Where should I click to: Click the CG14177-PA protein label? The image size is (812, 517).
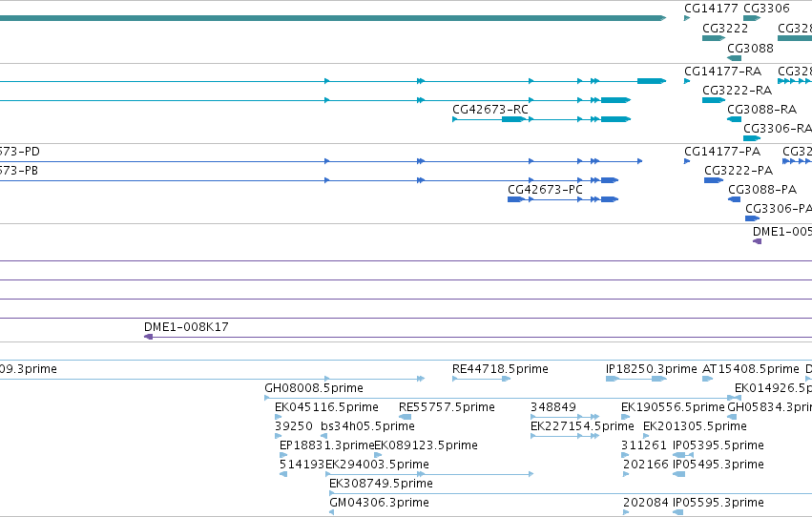(722, 152)
